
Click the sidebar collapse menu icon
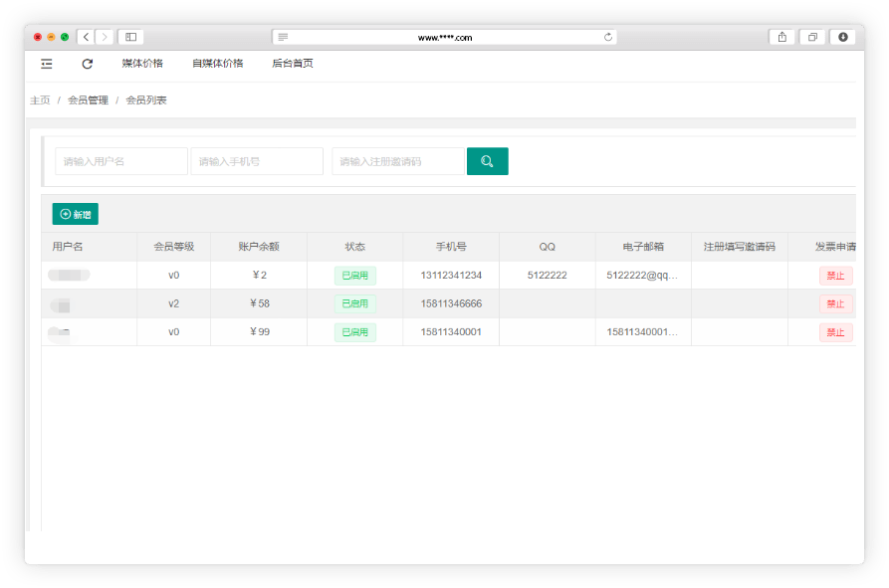coord(47,64)
